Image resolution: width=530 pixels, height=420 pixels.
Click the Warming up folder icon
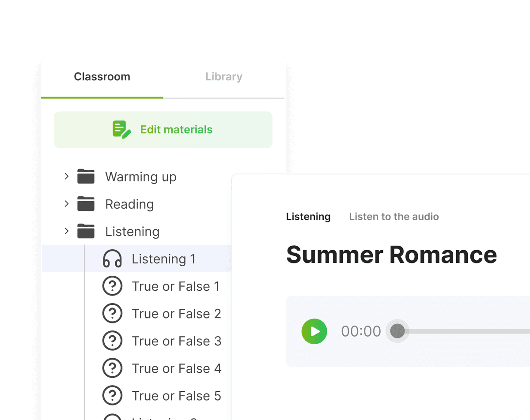[86, 177]
